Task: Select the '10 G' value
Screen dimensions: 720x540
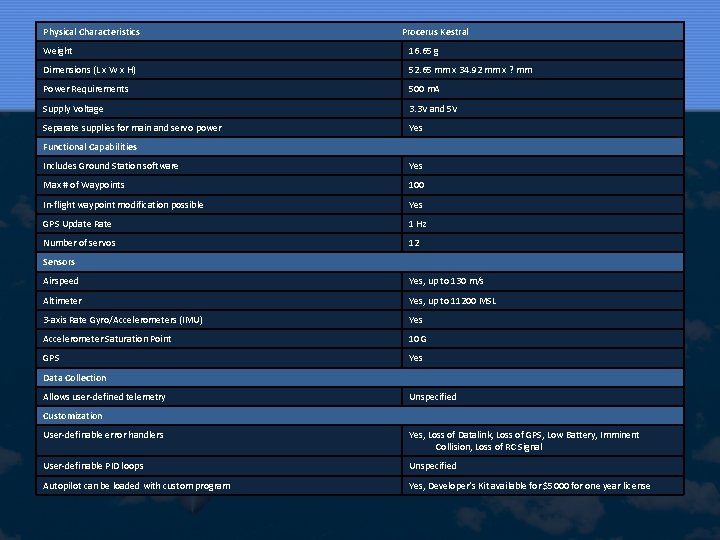Action: (x=417, y=339)
